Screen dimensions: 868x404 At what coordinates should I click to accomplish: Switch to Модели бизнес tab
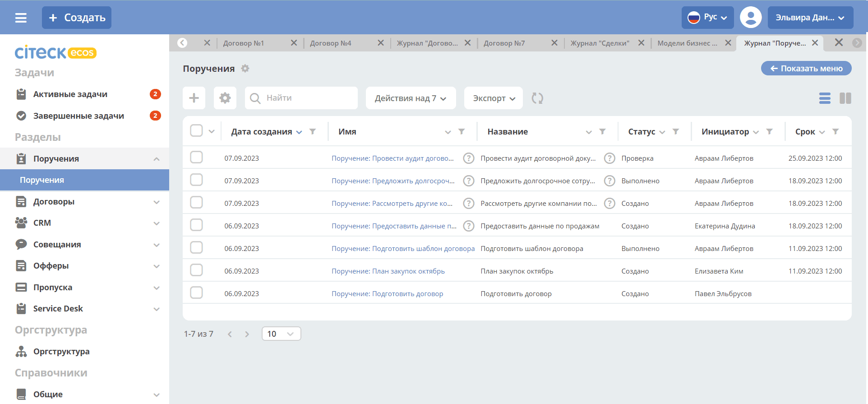click(x=687, y=43)
